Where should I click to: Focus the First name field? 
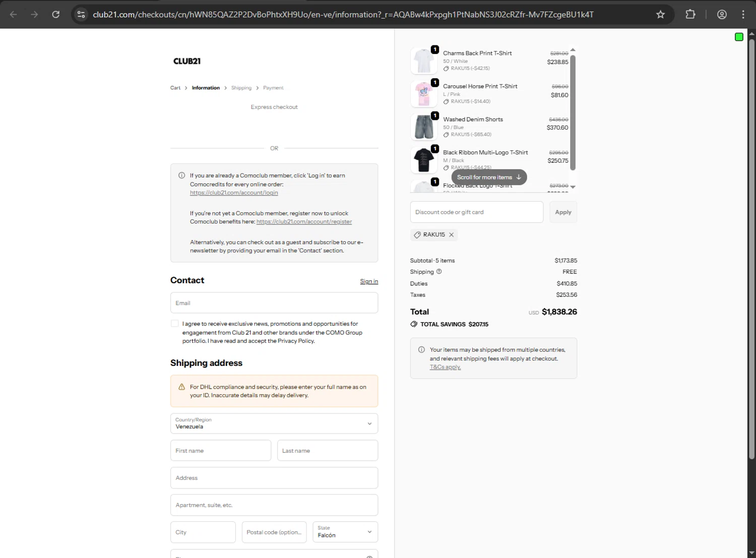tap(221, 451)
